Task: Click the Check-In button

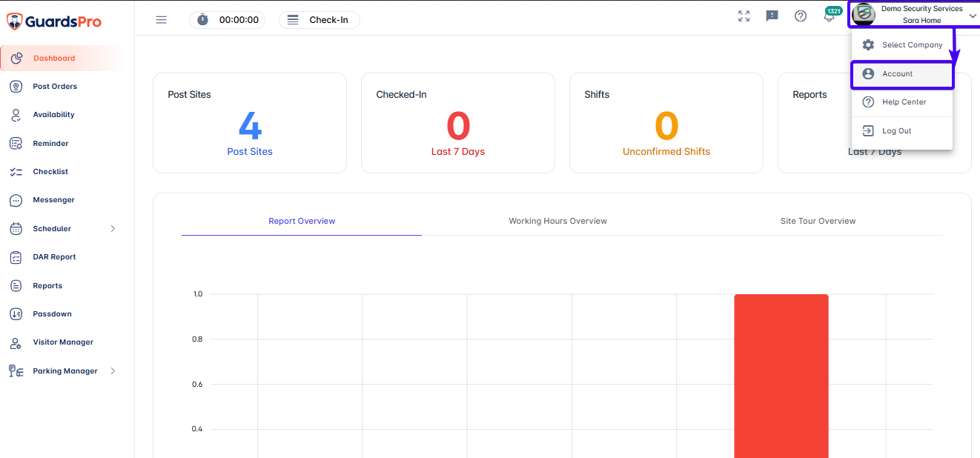Action: click(x=320, y=20)
